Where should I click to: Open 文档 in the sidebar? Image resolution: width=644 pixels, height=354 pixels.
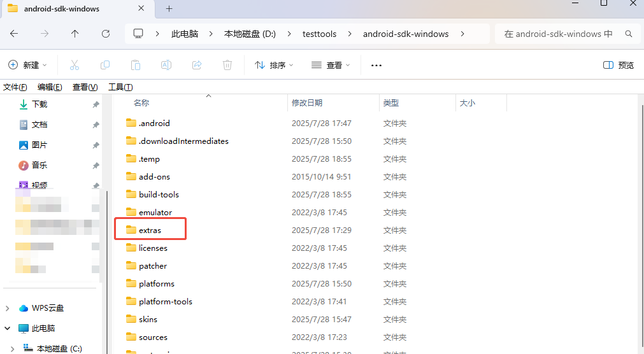pos(39,125)
